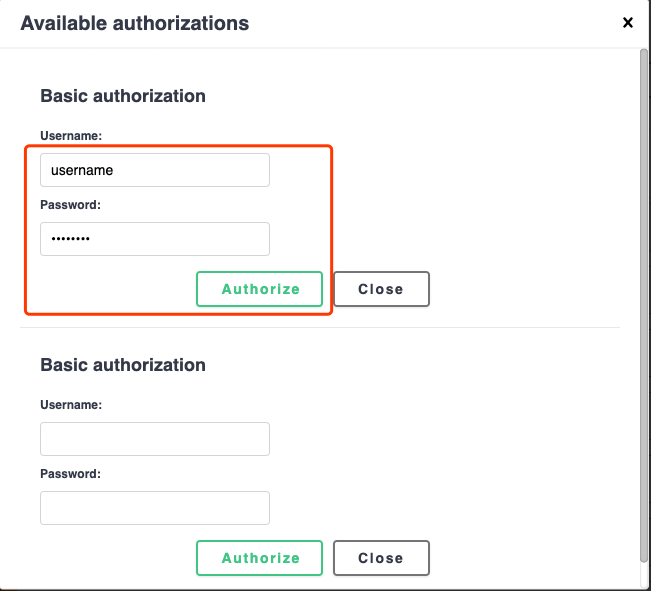Click the dialog's vertical scrollbar

(644, 305)
